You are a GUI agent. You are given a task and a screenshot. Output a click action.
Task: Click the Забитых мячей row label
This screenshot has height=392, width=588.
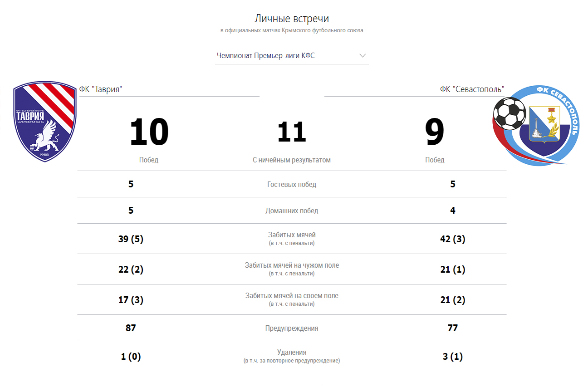pyautogui.click(x=292, y=235)
